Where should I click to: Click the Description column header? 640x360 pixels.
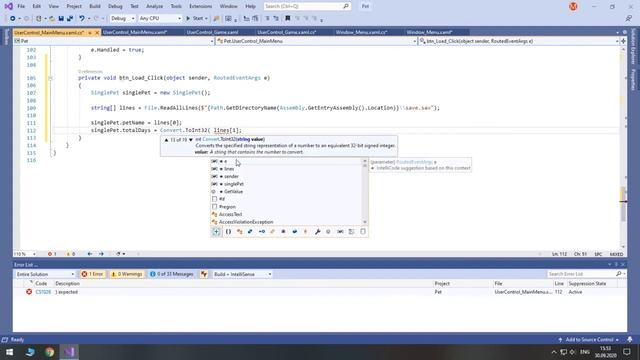point(67,283)
